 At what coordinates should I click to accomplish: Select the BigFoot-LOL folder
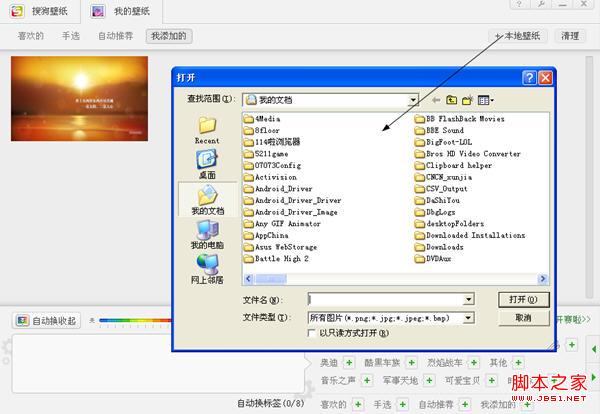tap(443, 142)
